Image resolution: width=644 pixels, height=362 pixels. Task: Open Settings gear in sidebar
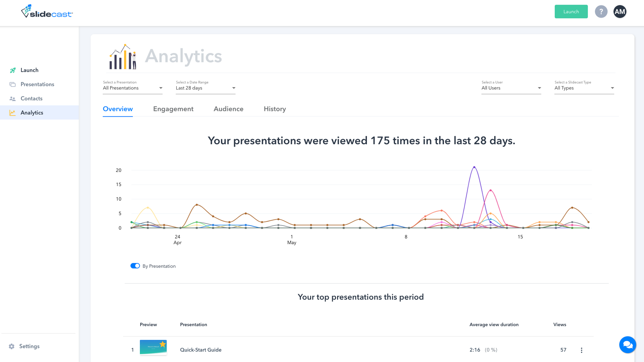tap(12, 346)
